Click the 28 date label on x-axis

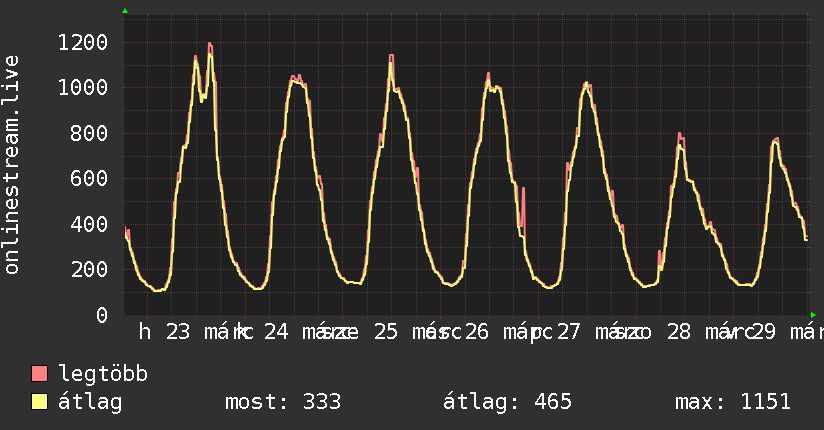(678, 332)
